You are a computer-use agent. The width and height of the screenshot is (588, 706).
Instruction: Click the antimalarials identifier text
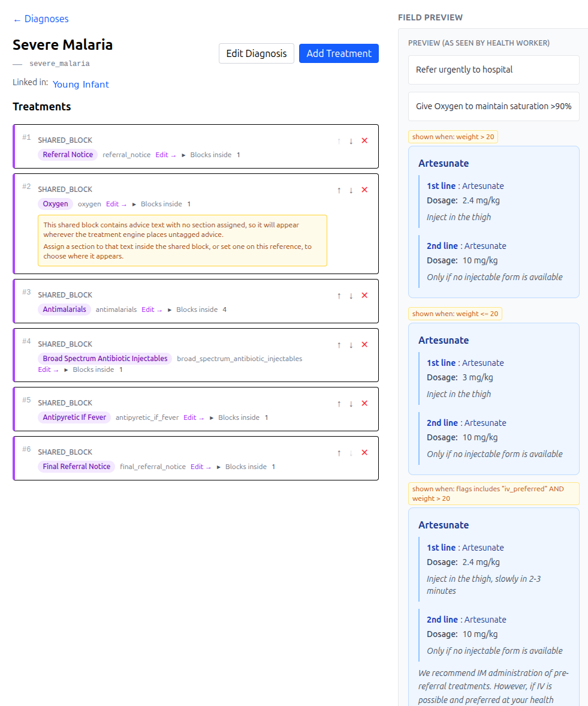116,310
